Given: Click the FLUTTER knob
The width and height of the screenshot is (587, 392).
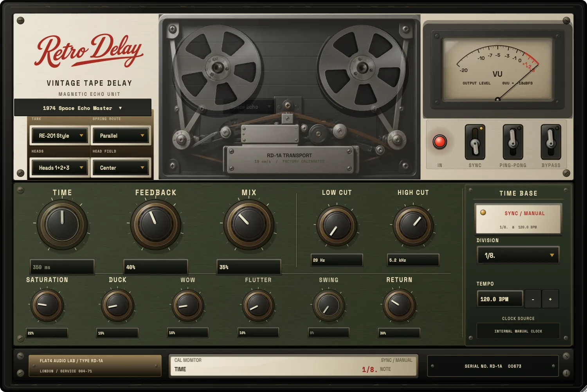Looking at the screenshot, I should (258, 305).
